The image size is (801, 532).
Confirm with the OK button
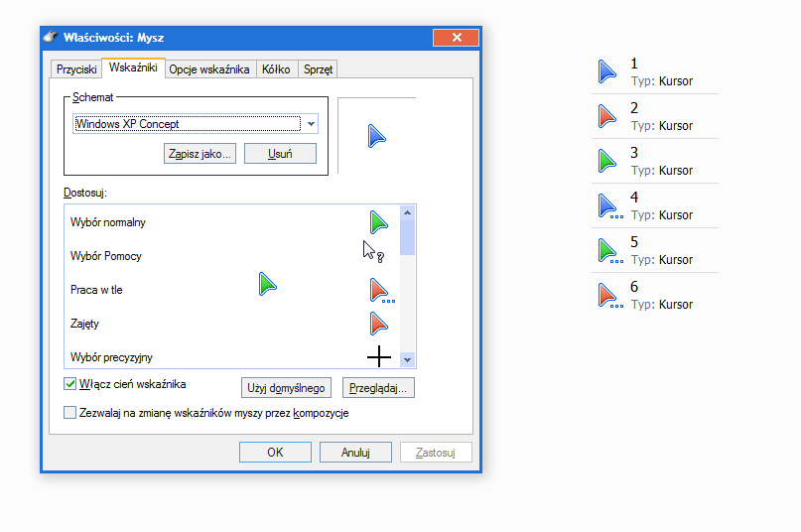[x=275, y=453]
